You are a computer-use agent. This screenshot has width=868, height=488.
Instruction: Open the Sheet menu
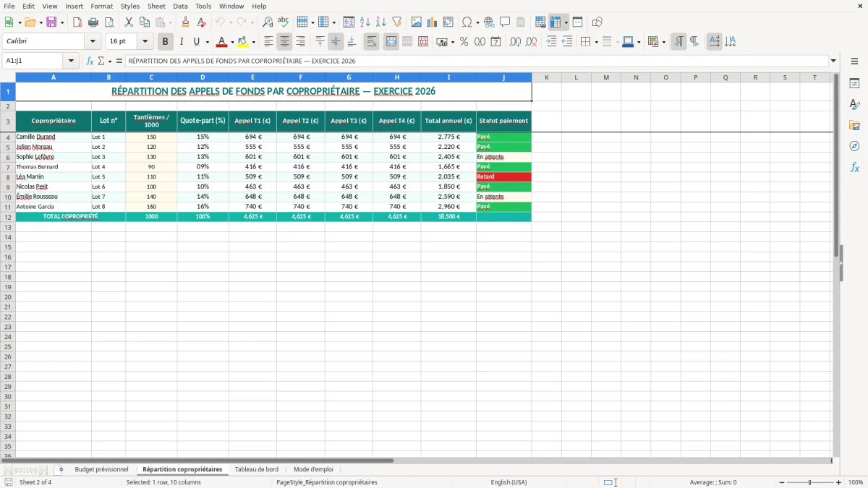pos(156,6)
